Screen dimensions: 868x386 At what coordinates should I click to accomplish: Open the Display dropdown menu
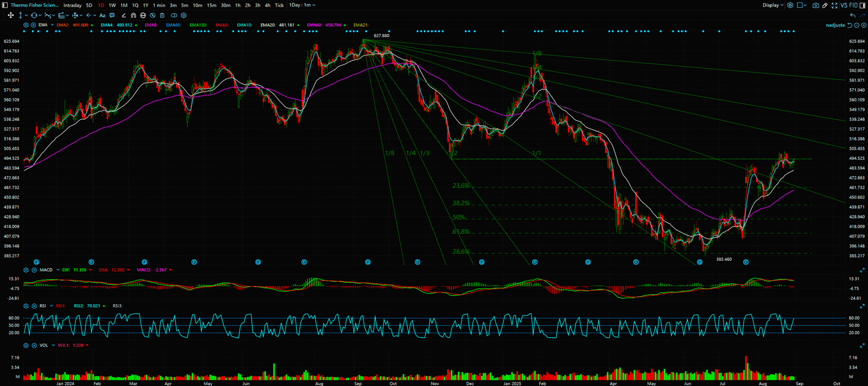click(x=773, y=5)
